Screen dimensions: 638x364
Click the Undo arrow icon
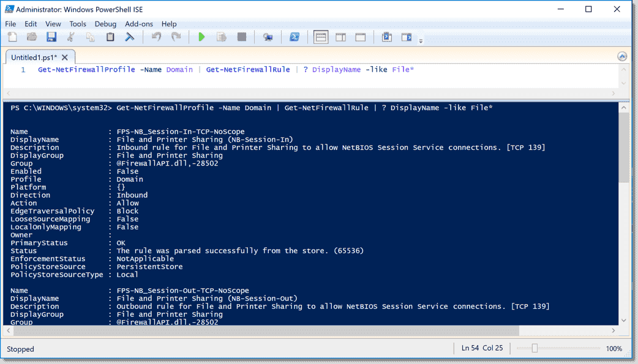point(156,37)
